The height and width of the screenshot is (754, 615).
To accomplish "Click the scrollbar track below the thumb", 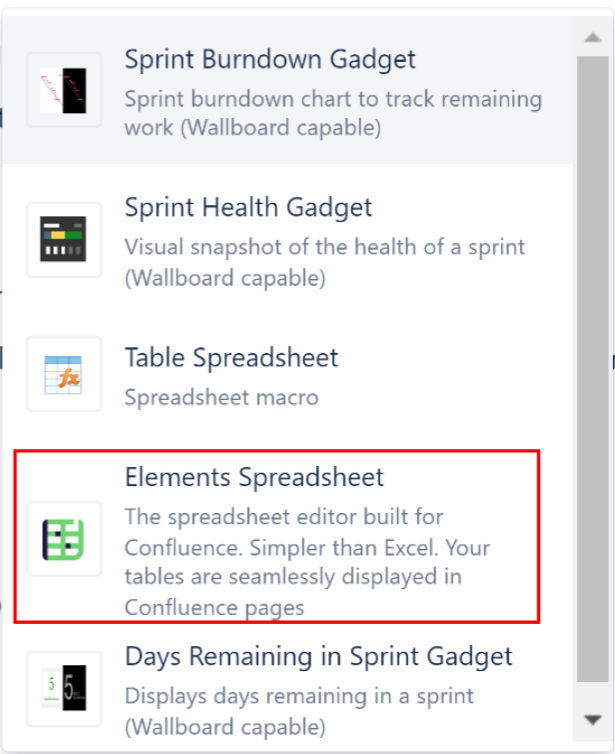I will coord(592,694).
